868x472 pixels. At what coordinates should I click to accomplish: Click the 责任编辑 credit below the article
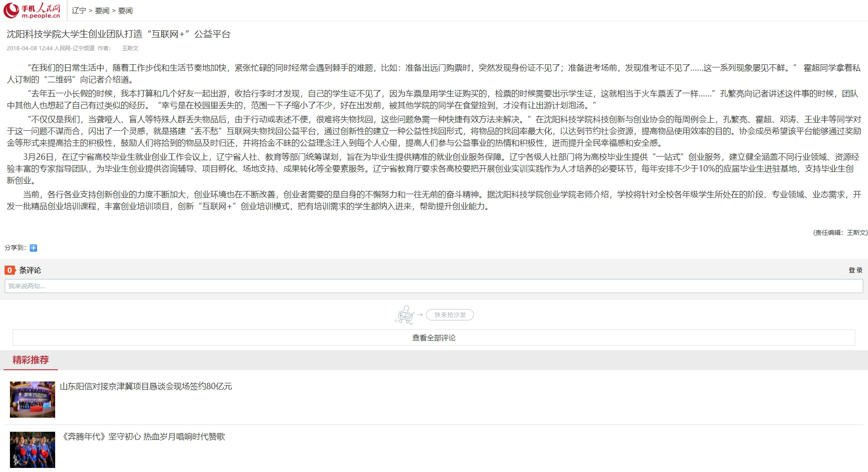coord(840,233)
